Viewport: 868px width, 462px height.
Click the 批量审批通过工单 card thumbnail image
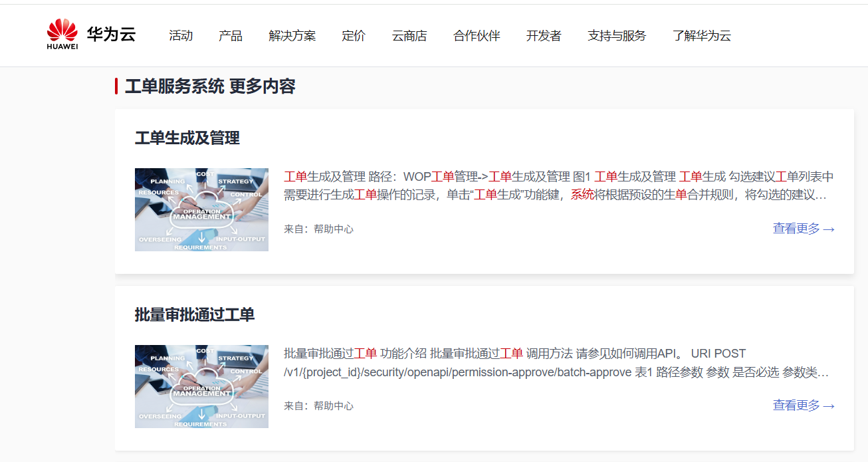[x=201, y=386]
